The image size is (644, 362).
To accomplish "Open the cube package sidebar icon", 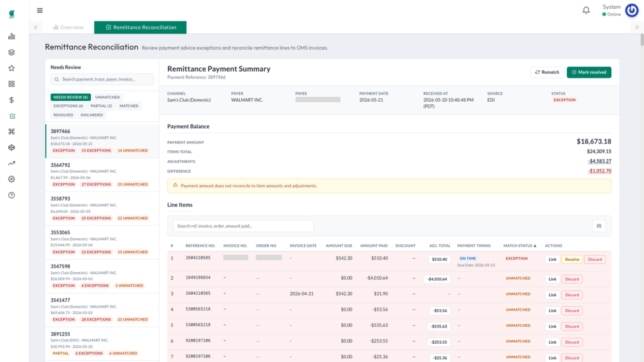I will pos(11,147).
